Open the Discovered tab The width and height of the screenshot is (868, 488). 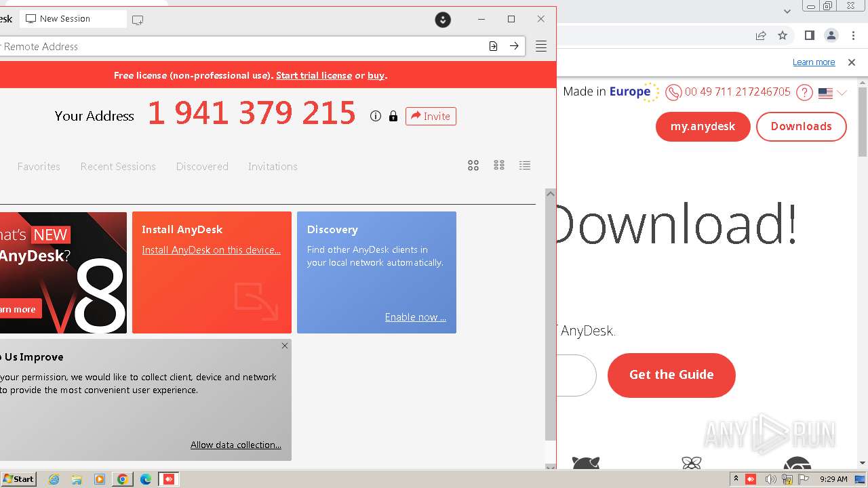point(202,166)
